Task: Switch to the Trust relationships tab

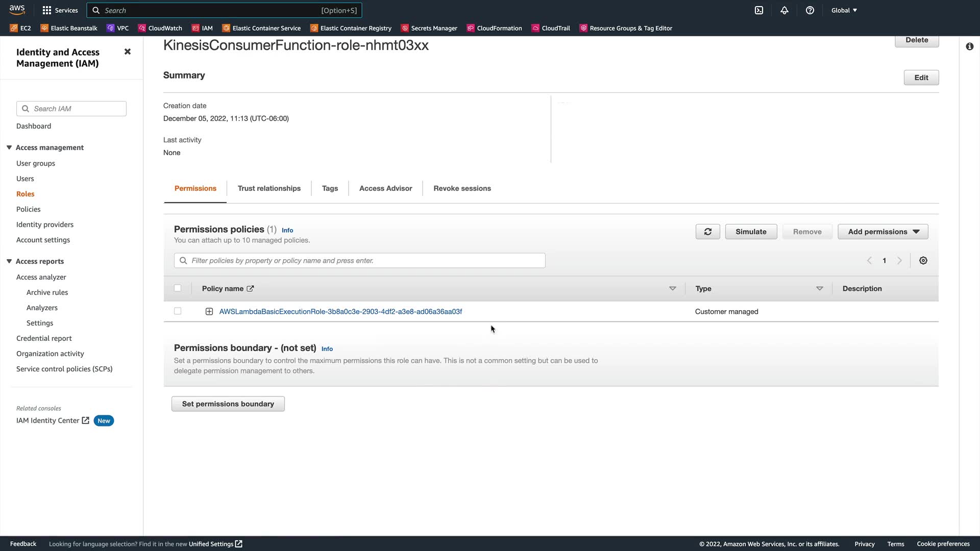Action: (269, 188)
